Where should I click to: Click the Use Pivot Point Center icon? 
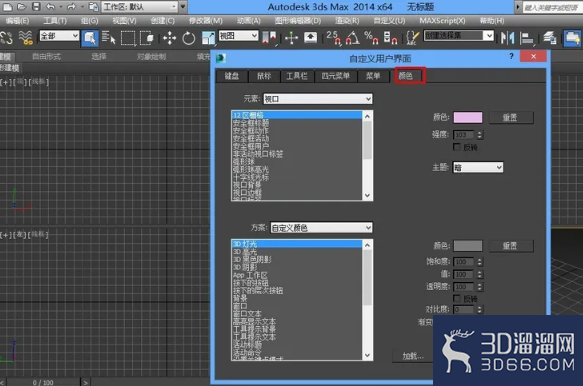click(270, 38)
